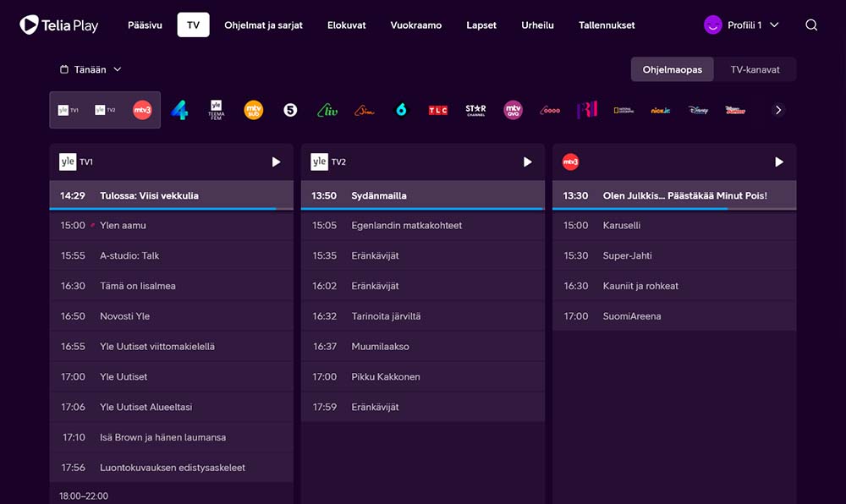Click the Telia Play logo
The image size is (846, 504).
click(x=59, y=25)
